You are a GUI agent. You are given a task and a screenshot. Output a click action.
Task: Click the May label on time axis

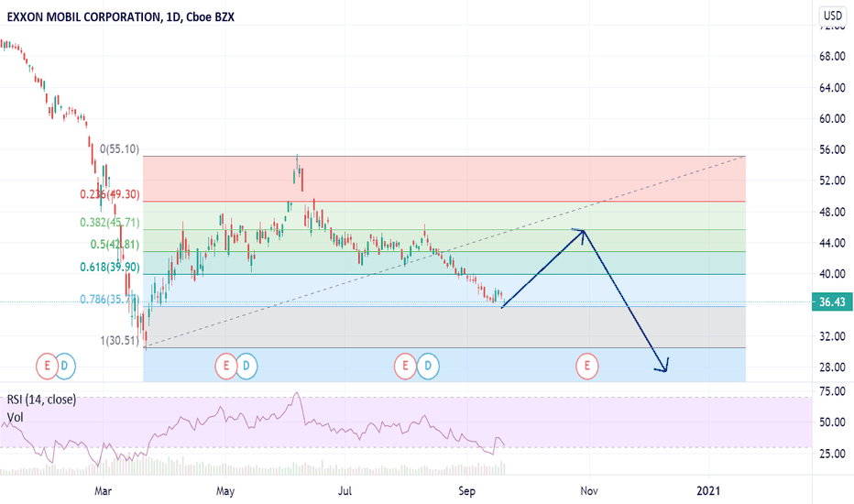click(x=224, y=491)
